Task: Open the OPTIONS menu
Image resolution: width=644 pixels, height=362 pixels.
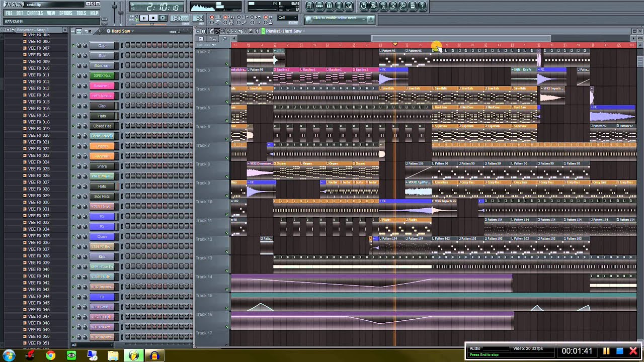Action: click(x=66, y=13)
